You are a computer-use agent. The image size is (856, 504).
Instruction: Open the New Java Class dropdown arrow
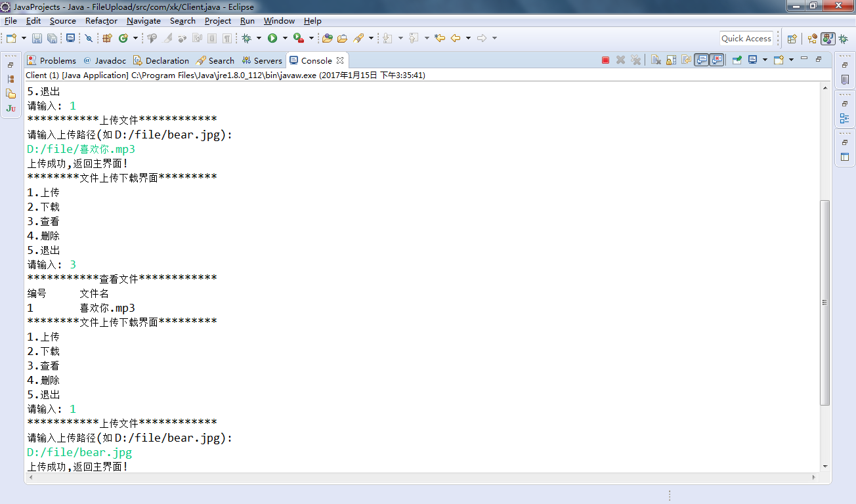point(135,38)
